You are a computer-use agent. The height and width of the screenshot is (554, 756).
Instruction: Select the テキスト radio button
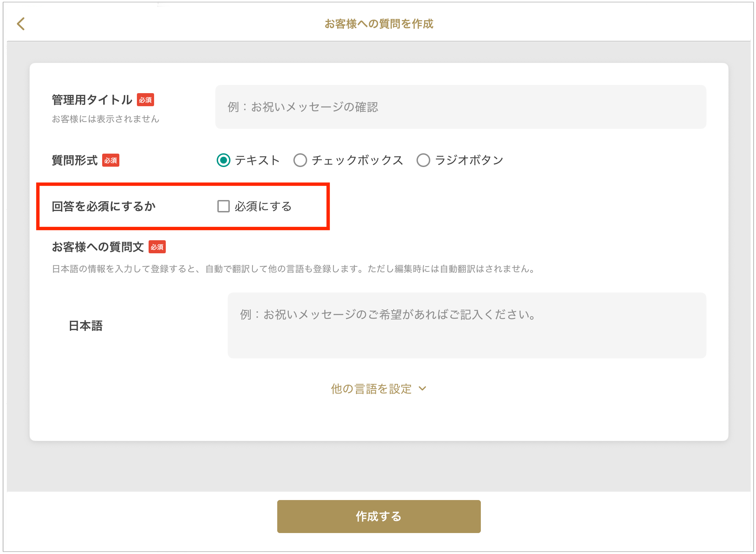click(224, 160)
